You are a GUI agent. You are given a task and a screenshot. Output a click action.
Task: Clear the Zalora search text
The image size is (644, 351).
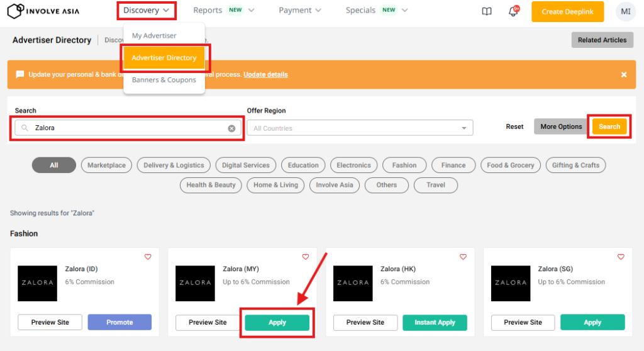(x=231, y=128)
